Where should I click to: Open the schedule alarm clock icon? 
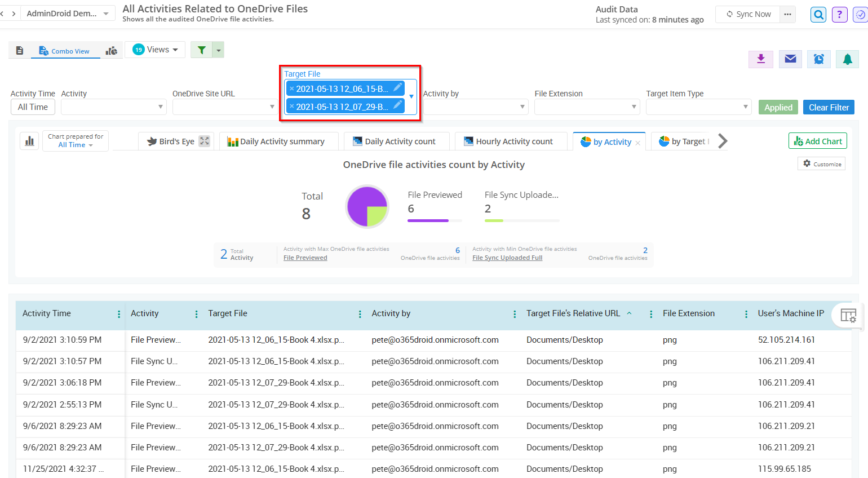tap(819, 59)
